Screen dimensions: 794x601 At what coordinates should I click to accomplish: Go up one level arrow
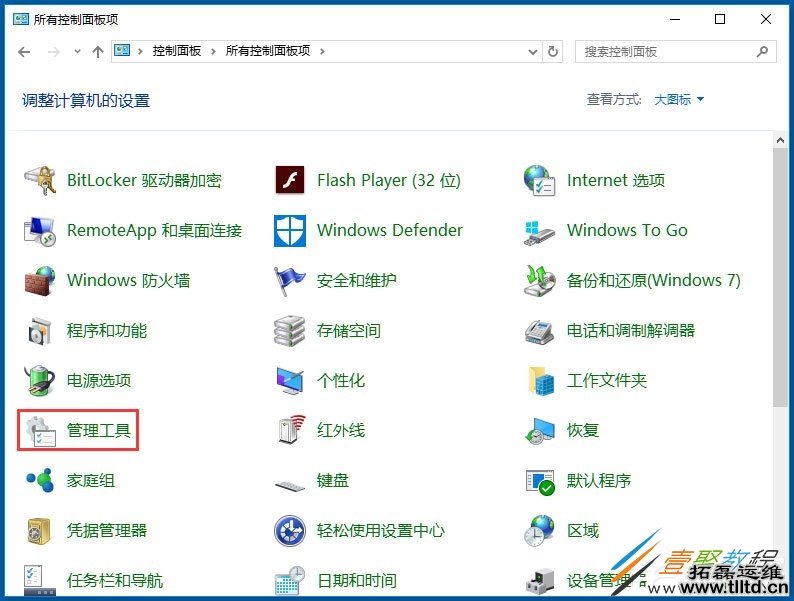point(98,52)
